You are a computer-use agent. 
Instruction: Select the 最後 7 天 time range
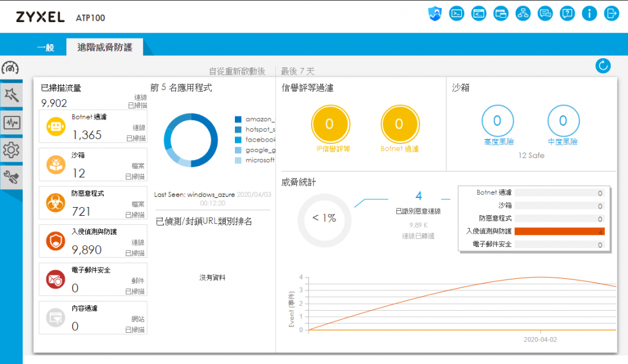click(x=297, y=71)
